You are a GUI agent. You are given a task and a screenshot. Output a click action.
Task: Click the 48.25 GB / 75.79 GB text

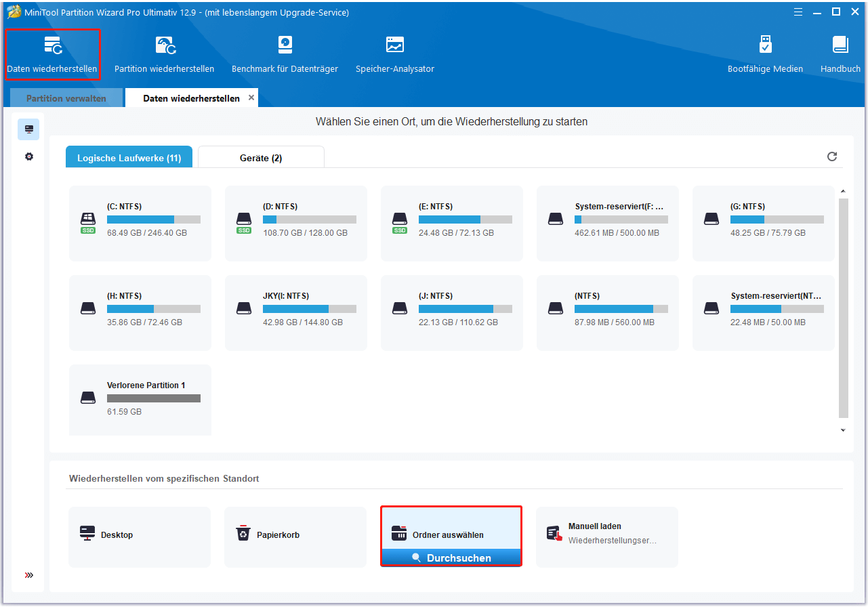(x=768, y=233)
